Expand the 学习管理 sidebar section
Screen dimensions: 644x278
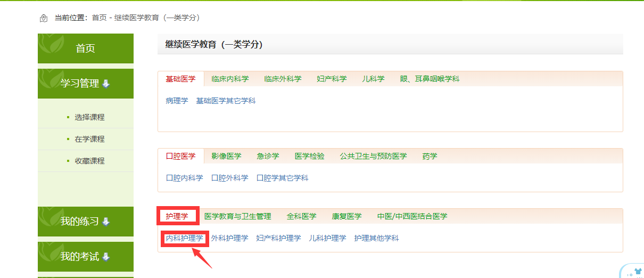coord(86,84)
